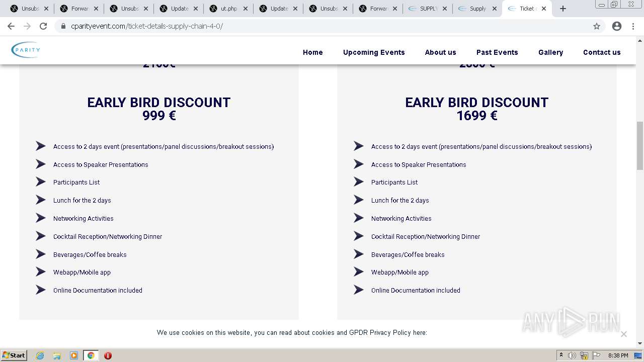Dismiss the cookie notice with the X
Image resolution: width=644 pixels, height=362 pixels.
tap(624, 334)
